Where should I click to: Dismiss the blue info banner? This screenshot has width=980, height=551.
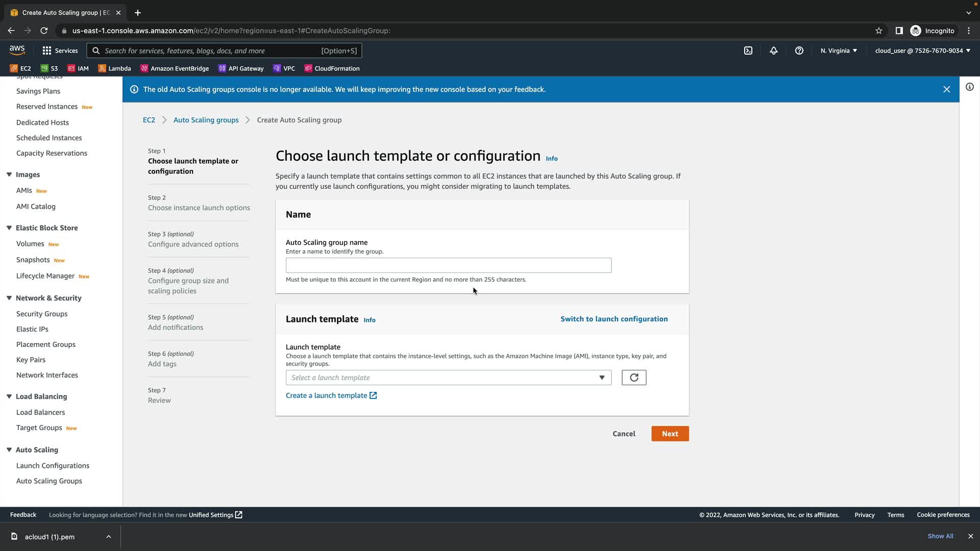946,89
